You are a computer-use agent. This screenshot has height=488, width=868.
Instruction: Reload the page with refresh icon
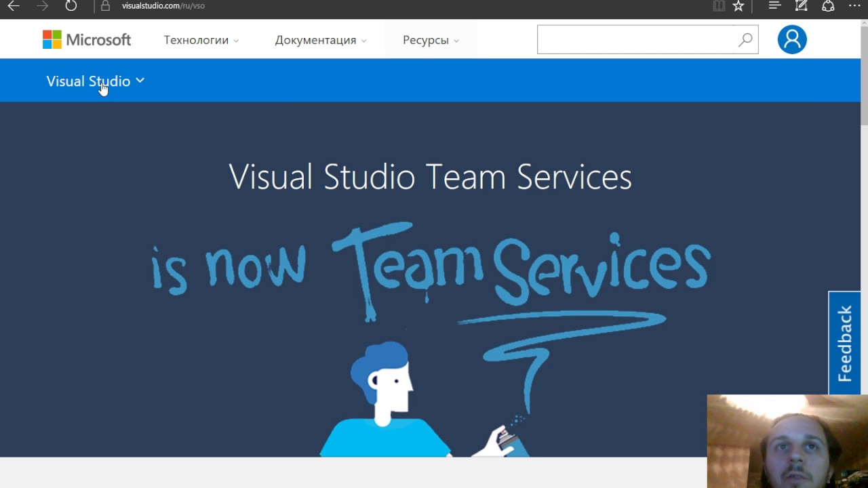(71, 6)
